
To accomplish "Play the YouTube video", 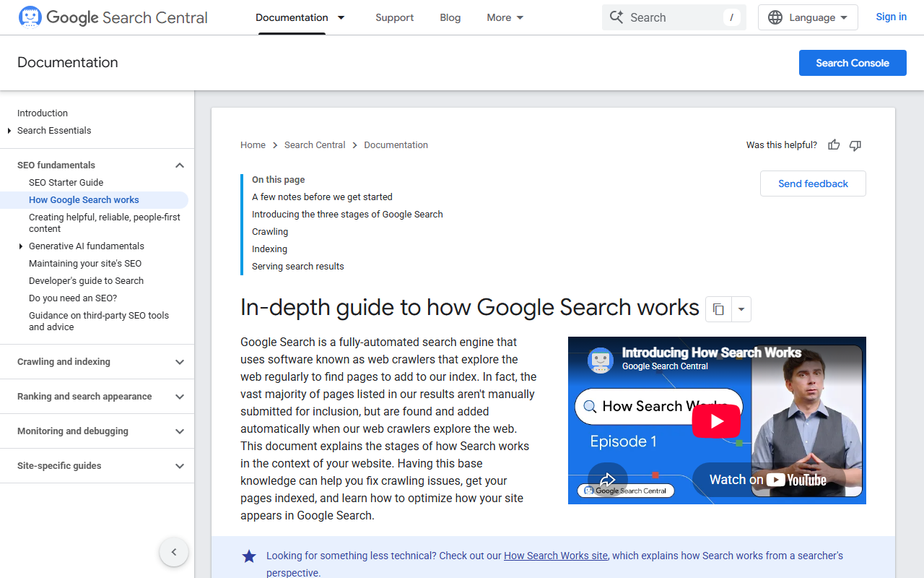I will pyautogui.click(x=716, y=420).
